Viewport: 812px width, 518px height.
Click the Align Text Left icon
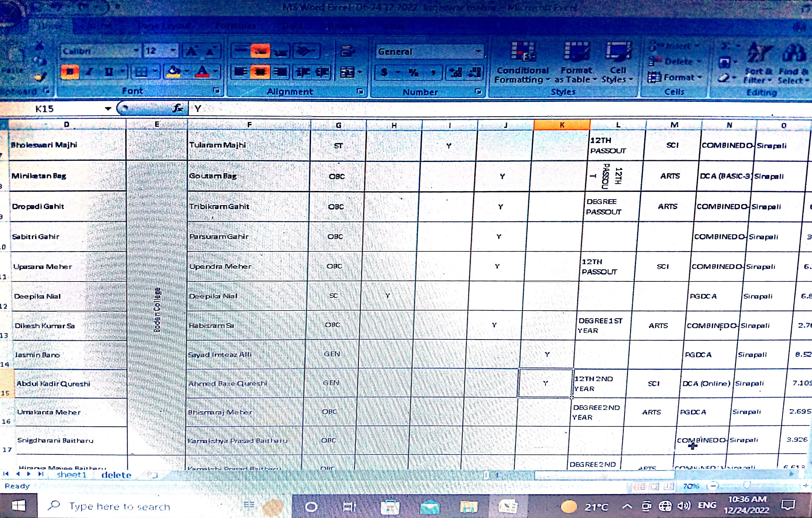coord(240,72)
